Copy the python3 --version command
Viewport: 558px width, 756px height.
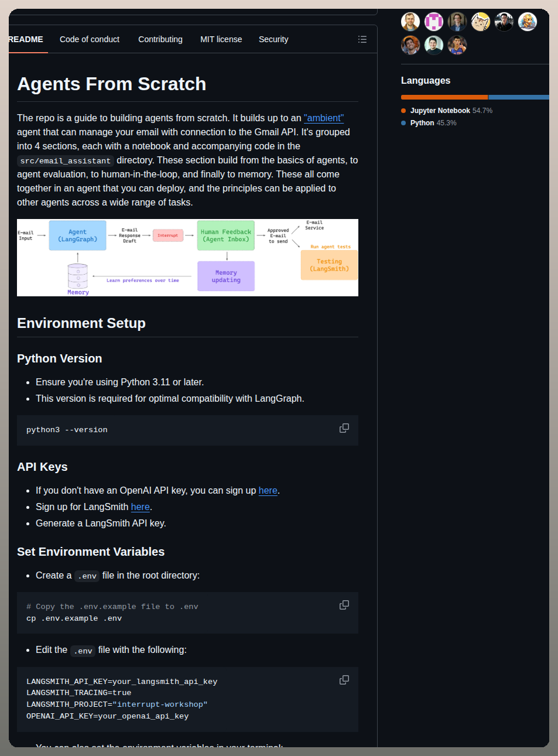coord(344,428)
